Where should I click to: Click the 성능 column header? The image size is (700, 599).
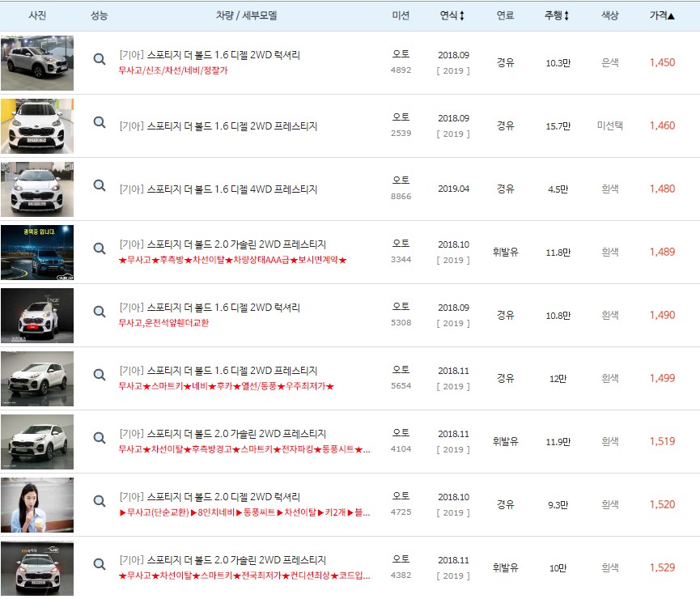click(99, 15)
